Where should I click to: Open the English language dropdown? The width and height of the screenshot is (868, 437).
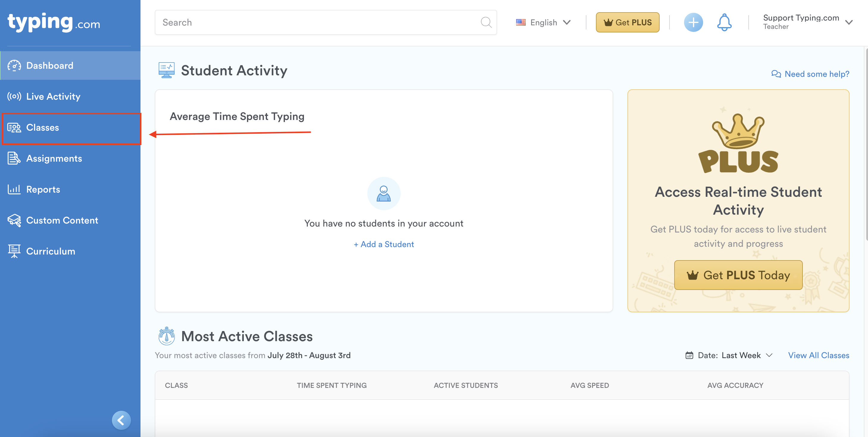(543, 23)
